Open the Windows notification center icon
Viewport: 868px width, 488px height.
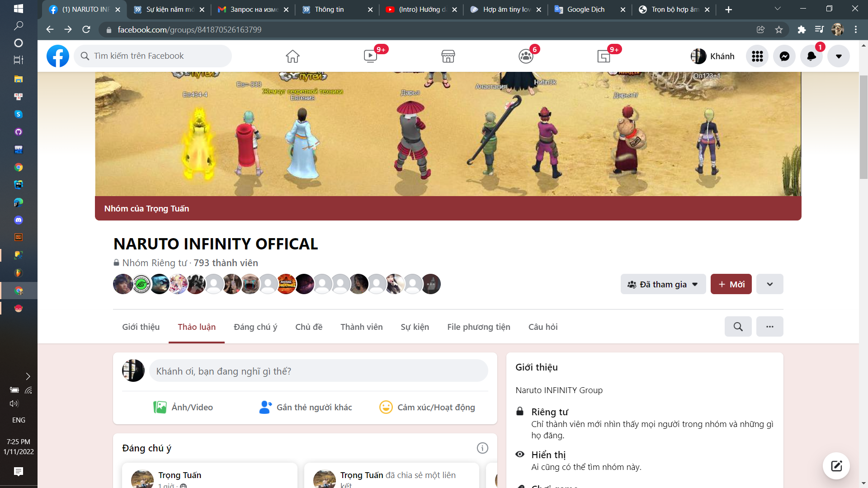click(19, 472)
